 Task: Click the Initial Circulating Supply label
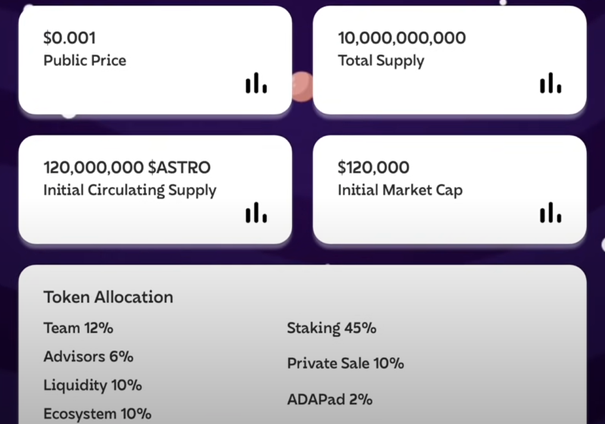click(130, 191)
